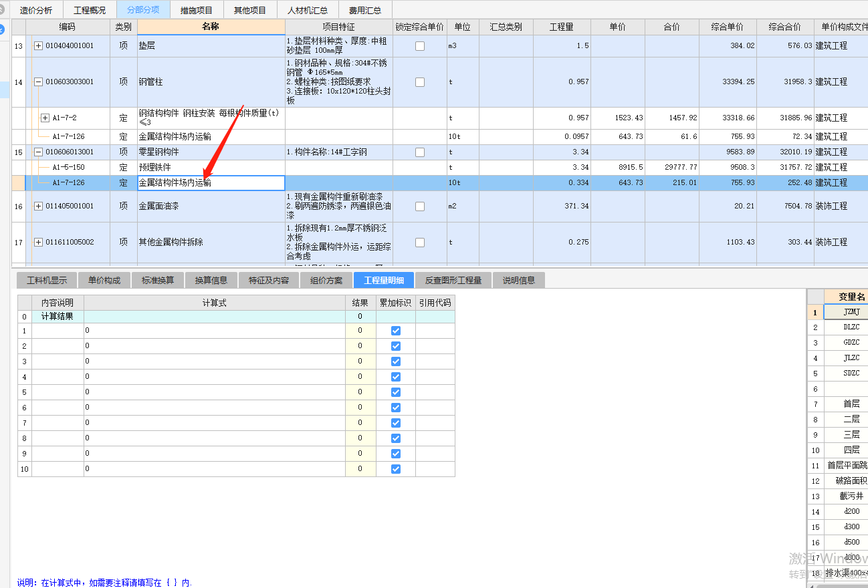868x588 pixels.
Task: Click total price 32010.19 cell
Action: pyautogui.click(x=785, y=152)
